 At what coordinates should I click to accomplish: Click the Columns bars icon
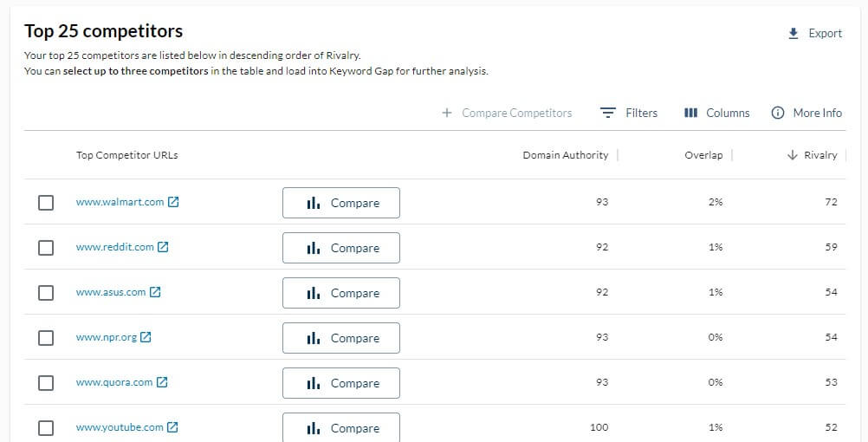tap(691, 113)
